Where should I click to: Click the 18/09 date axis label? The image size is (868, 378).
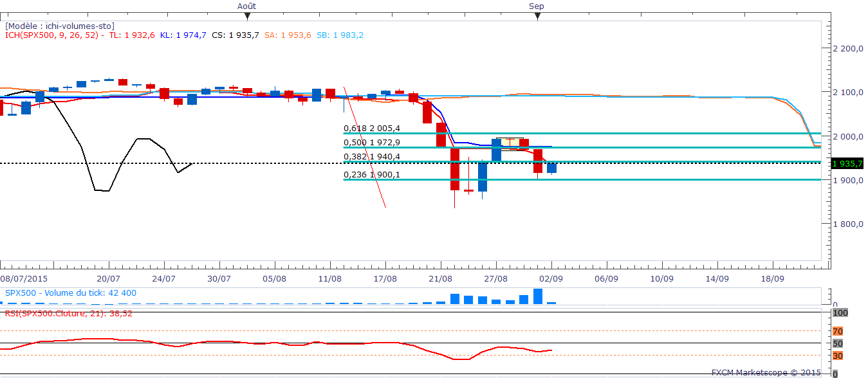(773, 279)
